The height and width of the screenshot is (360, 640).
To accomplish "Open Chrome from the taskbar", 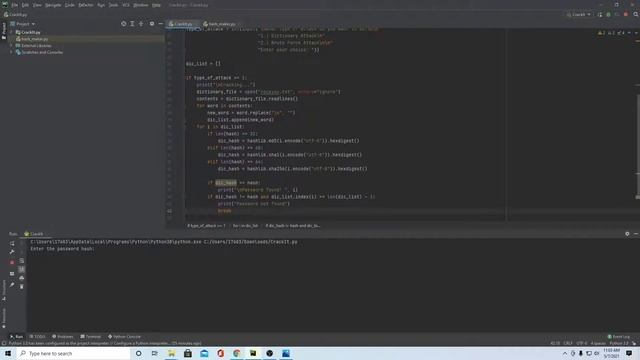I will 237,353.
